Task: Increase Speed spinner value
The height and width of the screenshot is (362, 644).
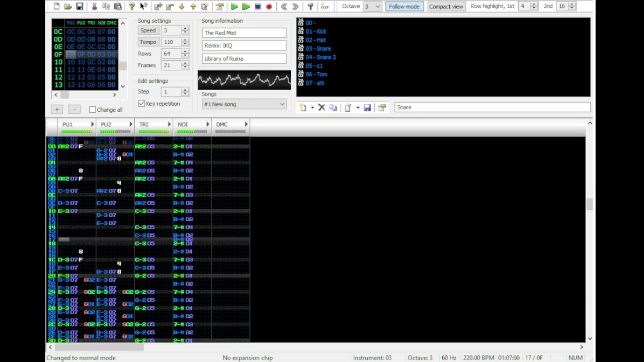Action: coord(185,28)
